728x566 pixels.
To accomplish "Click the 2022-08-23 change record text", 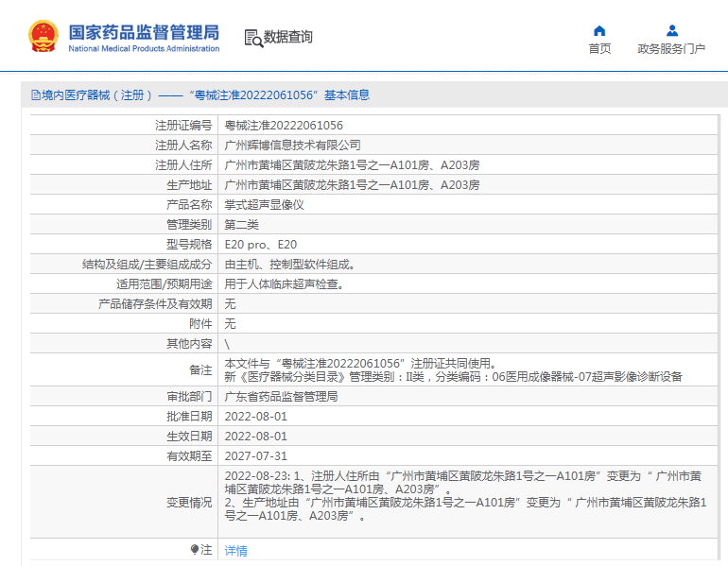I will click(x=463, y=483).
